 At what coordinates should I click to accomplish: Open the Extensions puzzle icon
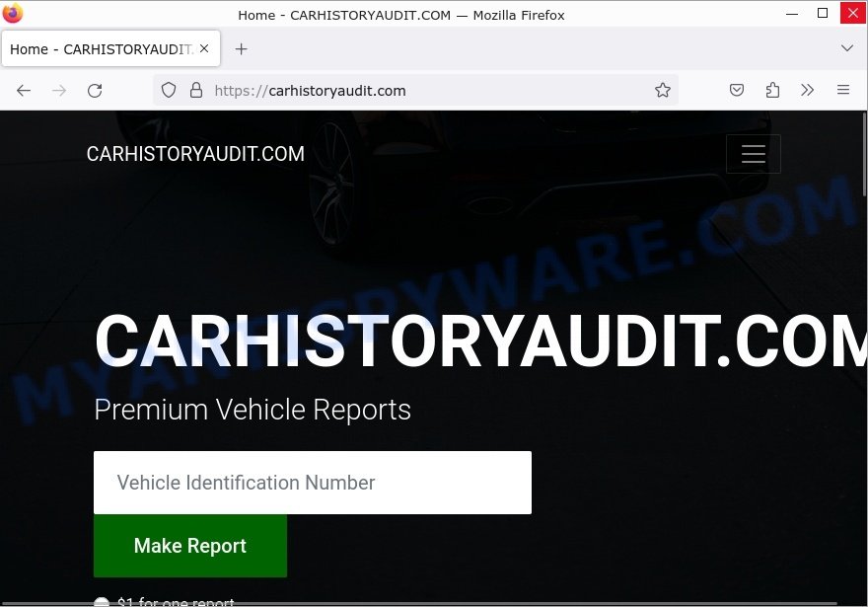click(x=772, y=90)
